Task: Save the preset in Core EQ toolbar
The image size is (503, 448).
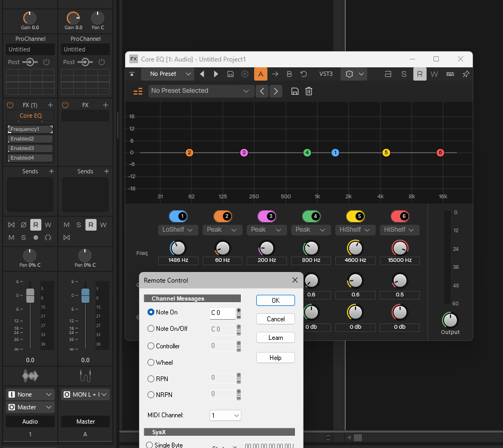Action: click(230, 74)
